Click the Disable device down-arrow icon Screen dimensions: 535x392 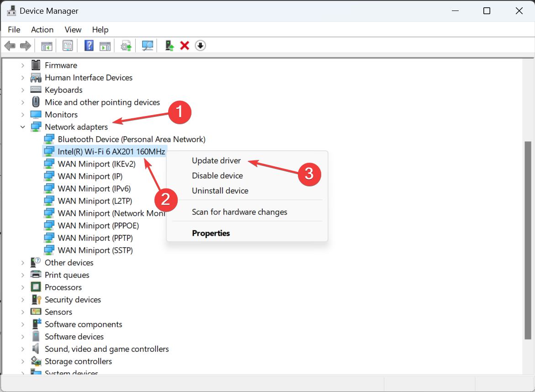coord(200,45)
